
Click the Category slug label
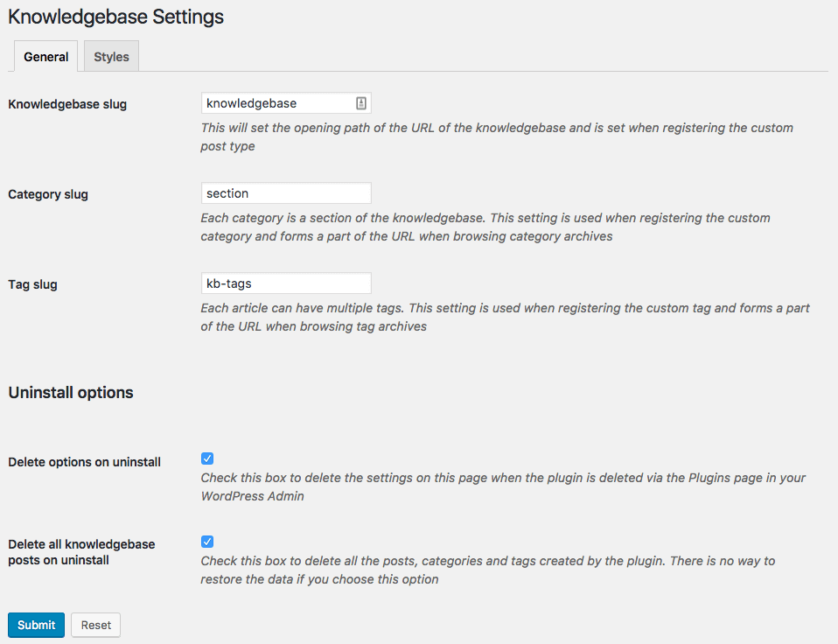point(48,194)
